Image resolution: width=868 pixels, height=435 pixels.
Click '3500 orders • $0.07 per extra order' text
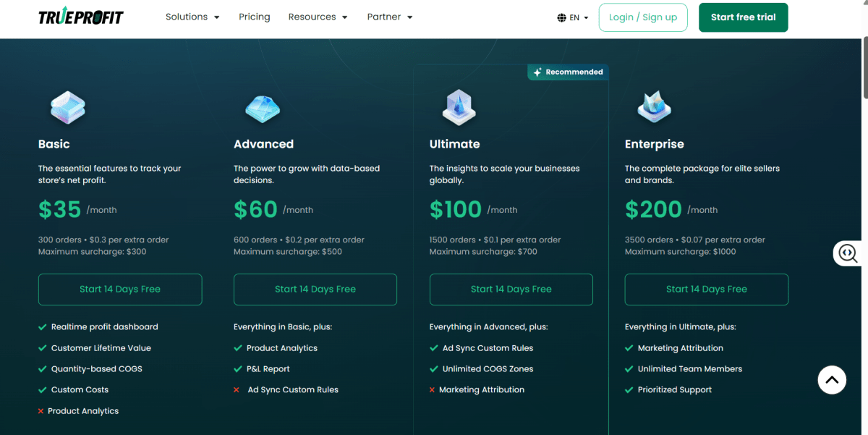[x=695, y=240]
